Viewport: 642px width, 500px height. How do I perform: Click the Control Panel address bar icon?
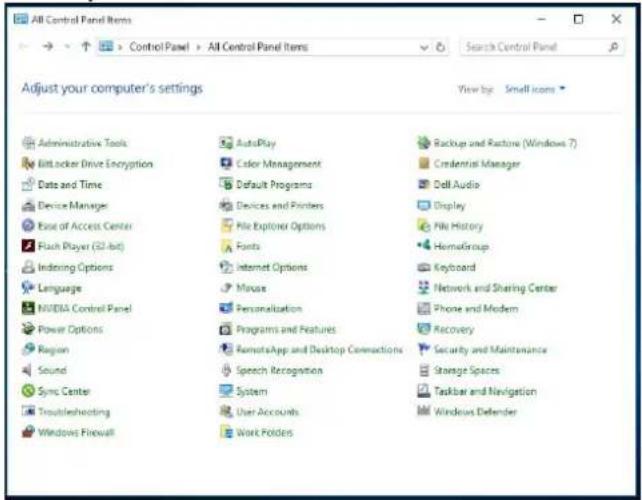click(106, 46)
